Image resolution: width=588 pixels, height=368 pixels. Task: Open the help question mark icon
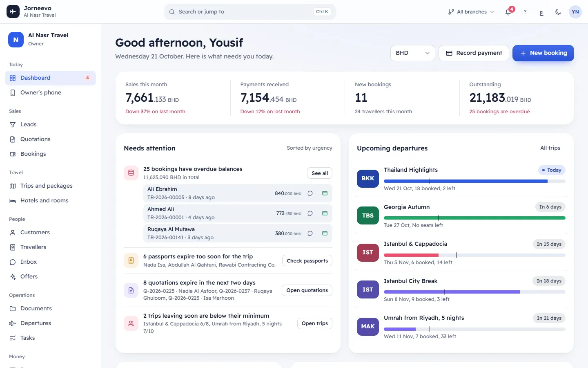point(525,12)
